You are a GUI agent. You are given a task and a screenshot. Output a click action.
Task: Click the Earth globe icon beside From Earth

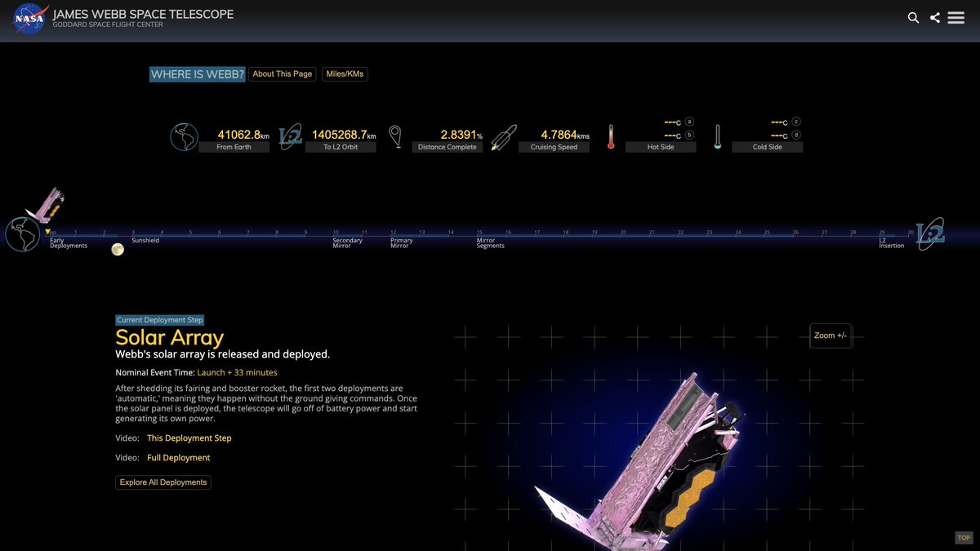[185, 137]
